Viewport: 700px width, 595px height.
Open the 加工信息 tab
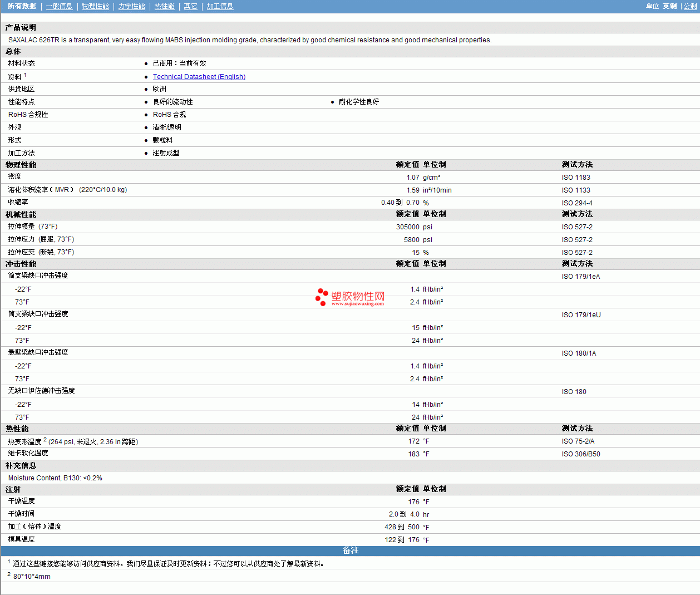tap(220, 6)
